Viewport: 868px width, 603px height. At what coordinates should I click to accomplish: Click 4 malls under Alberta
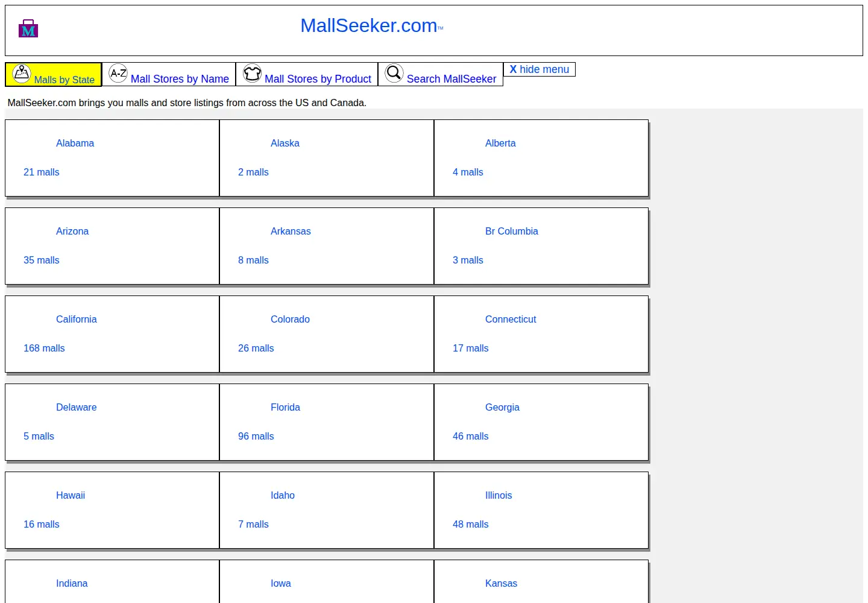pyautogui.click(x=468, y=172)
